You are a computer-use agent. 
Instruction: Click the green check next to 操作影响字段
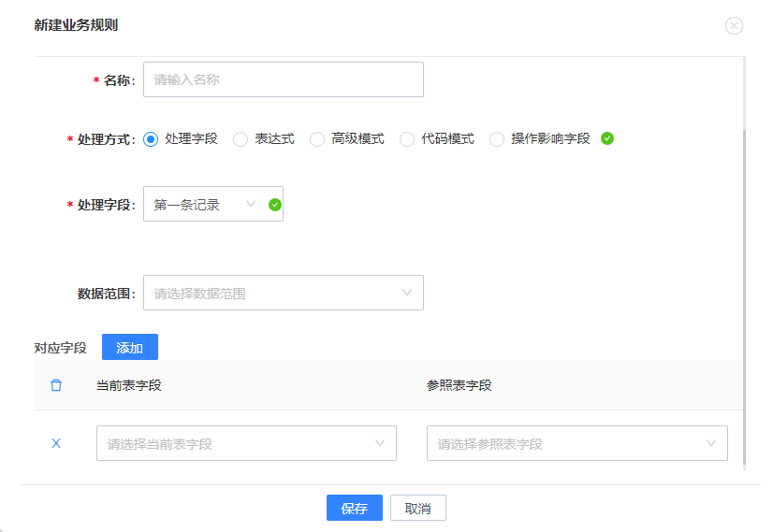point(607,139)
